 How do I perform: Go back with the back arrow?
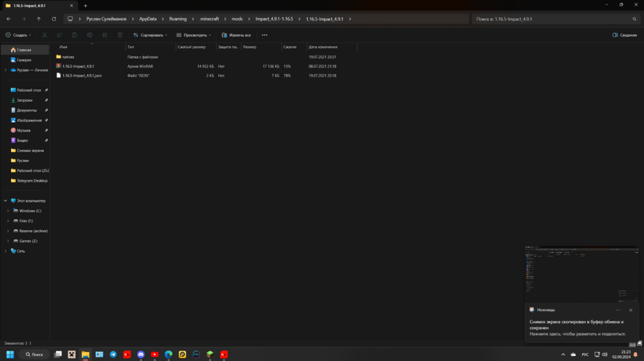click(x=8, y=19)
